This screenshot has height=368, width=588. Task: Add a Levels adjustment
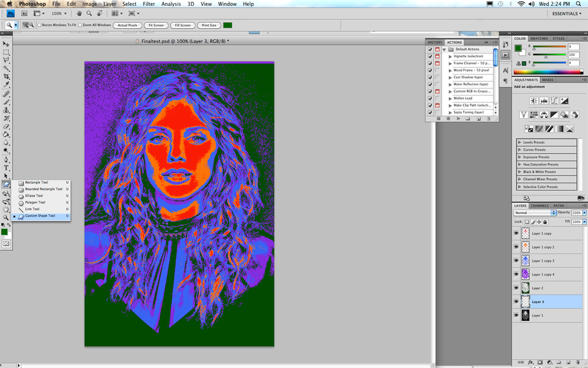[544, 101]
